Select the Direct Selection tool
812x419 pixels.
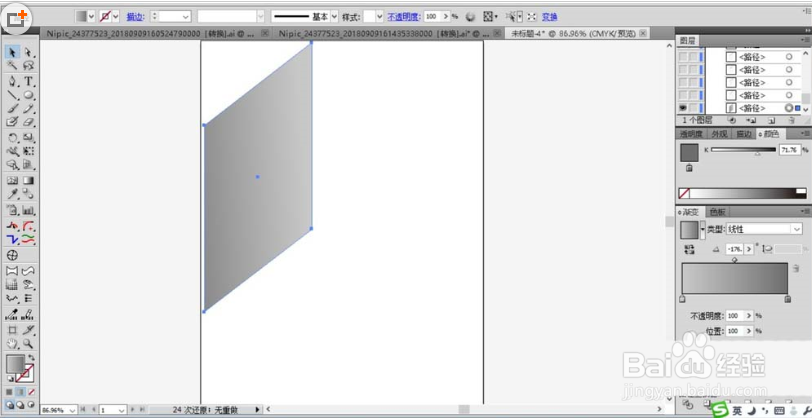28,52
